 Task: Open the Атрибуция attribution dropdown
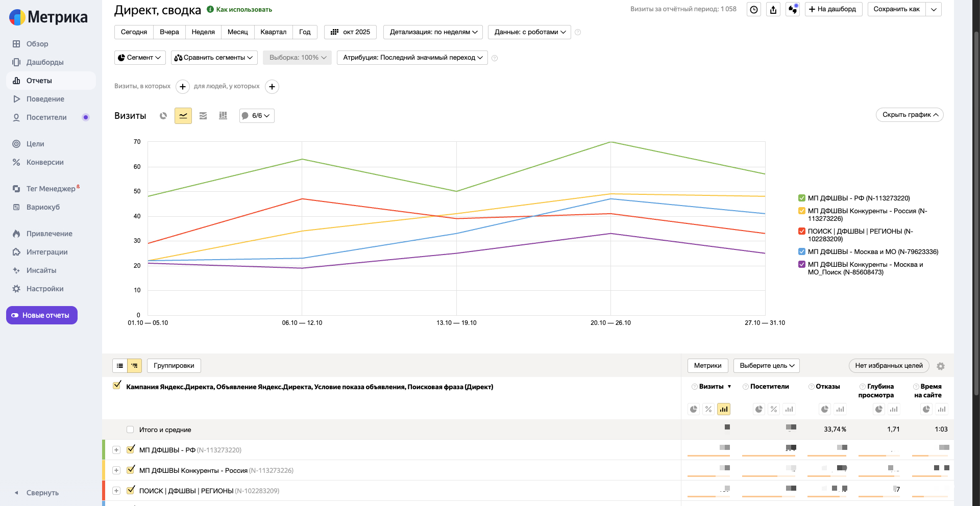412,58
